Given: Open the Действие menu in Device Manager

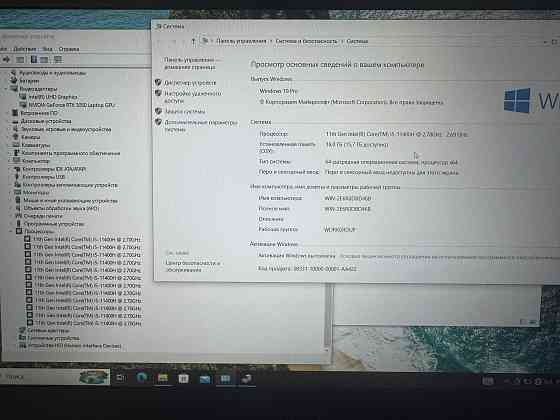Looking at the screenshot, I should [25, 49].
